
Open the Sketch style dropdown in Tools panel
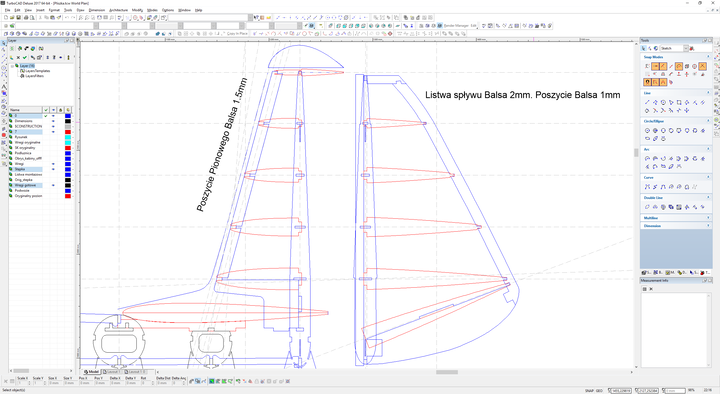click(x=686, y=48)
